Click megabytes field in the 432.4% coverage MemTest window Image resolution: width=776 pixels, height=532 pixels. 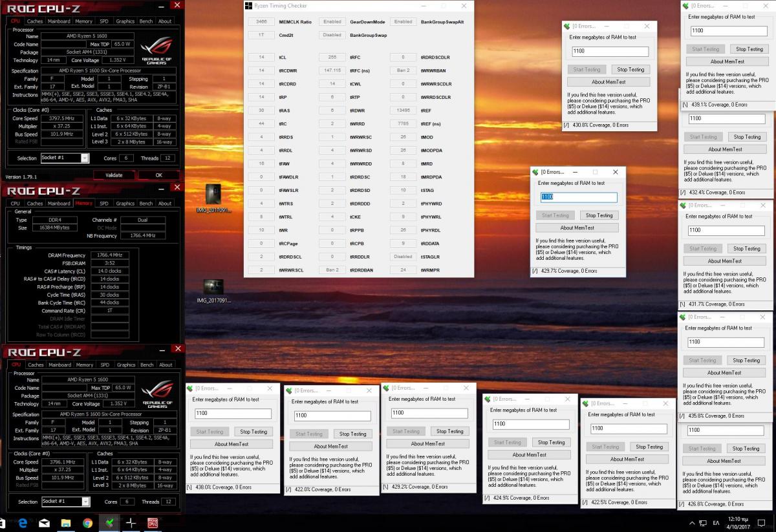tap(727, 119)
